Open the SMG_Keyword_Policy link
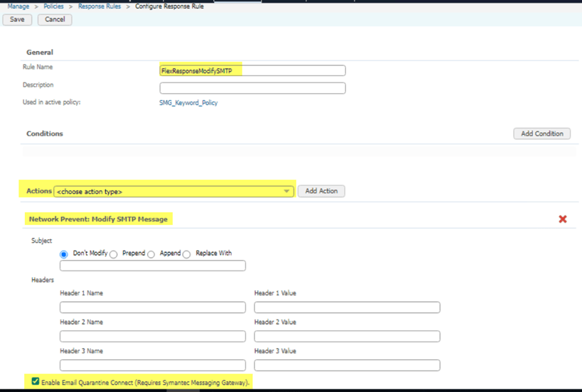582x392 pixels. tap(188, 103)
